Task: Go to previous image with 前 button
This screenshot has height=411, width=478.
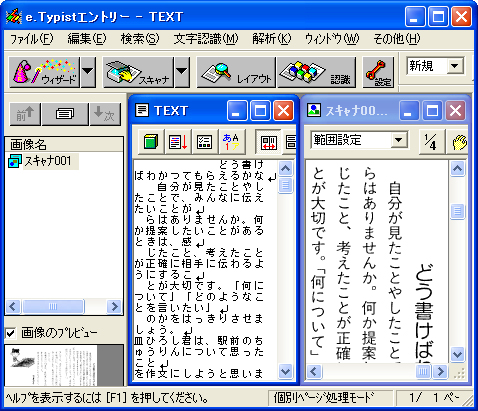Action: pos(25,114)
